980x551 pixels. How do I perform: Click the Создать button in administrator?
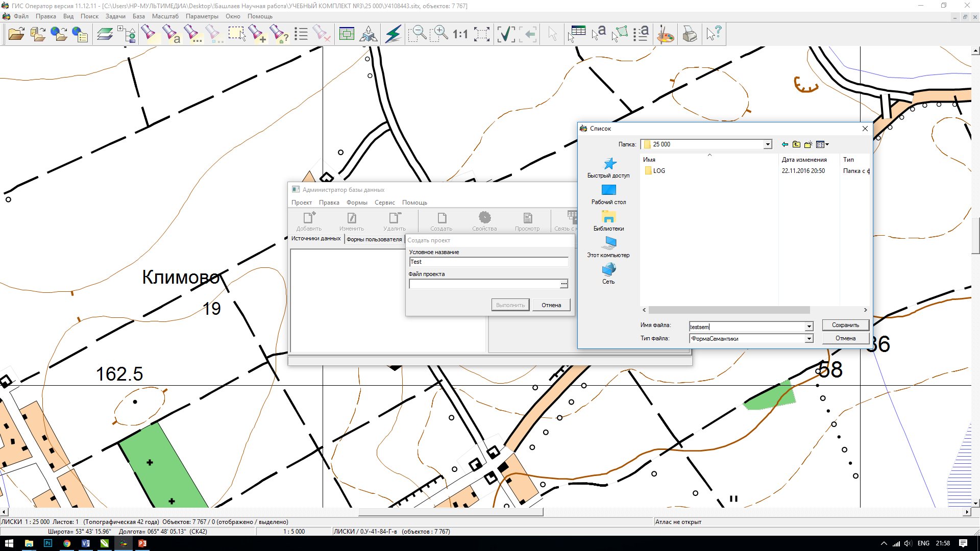coord(441,221)
